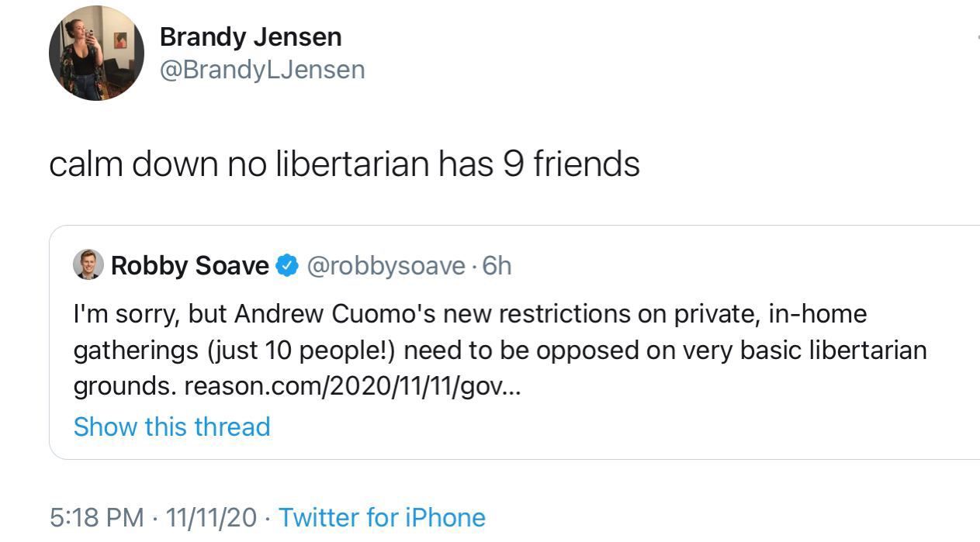Open Brandy Jensen's profile photo
This screenshot has width=980, height=542.
coord(96,54)
